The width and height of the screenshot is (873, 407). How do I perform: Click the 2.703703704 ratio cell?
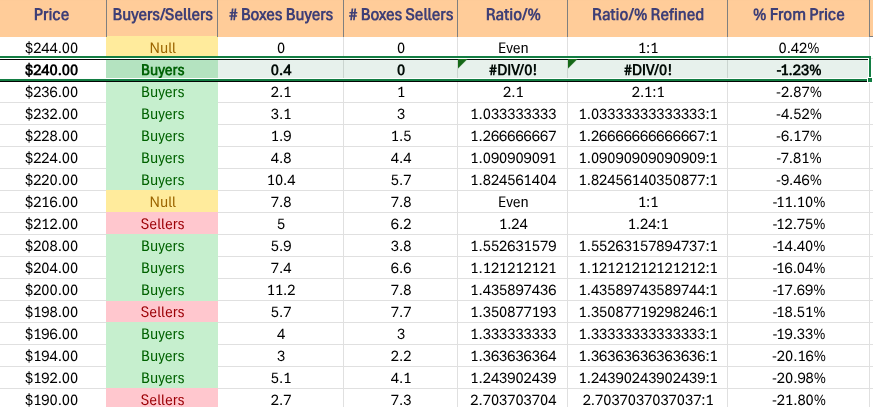[512, 399]
